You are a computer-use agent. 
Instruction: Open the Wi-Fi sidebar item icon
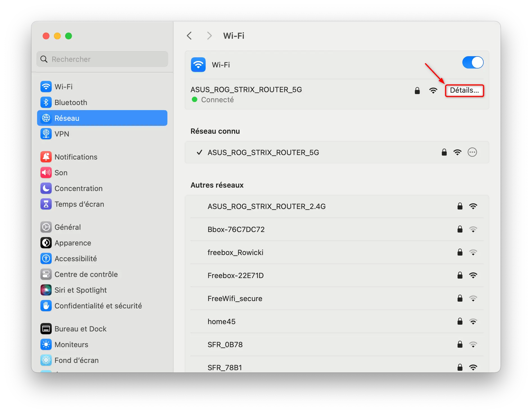(x=46, y=87)
